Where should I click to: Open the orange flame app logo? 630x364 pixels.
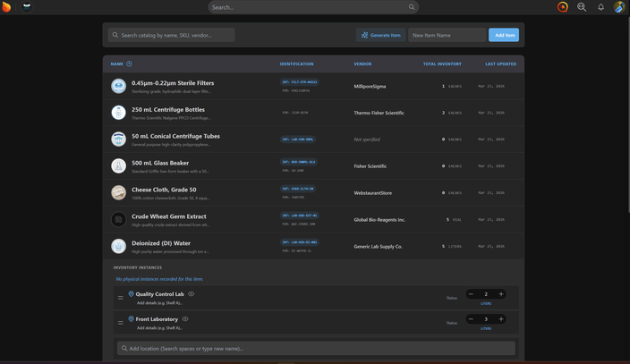click(6, 7)
